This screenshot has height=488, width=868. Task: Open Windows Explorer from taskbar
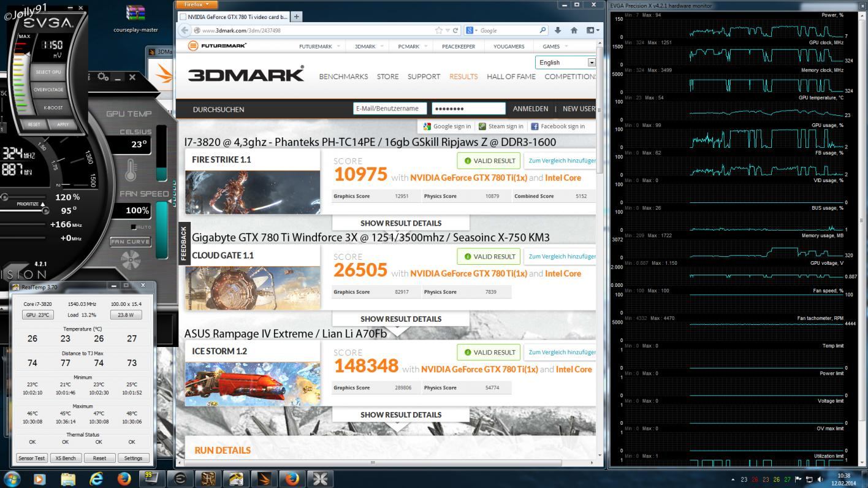point(68,479)
